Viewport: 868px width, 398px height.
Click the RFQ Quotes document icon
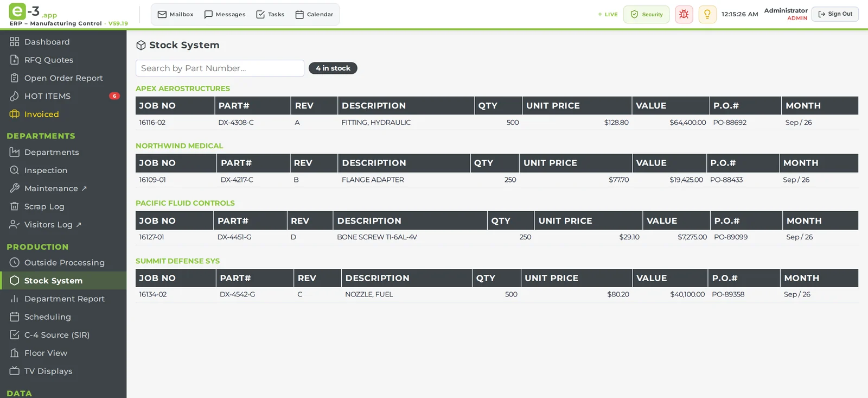click(15, 60)
